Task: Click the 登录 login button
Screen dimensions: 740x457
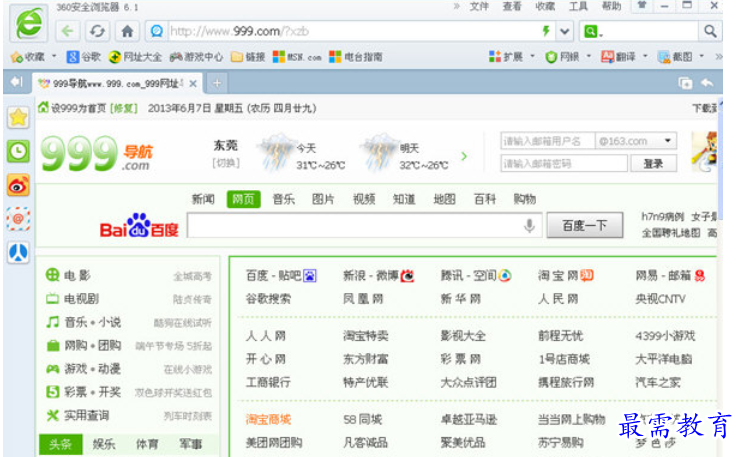Action: point(653,163)
